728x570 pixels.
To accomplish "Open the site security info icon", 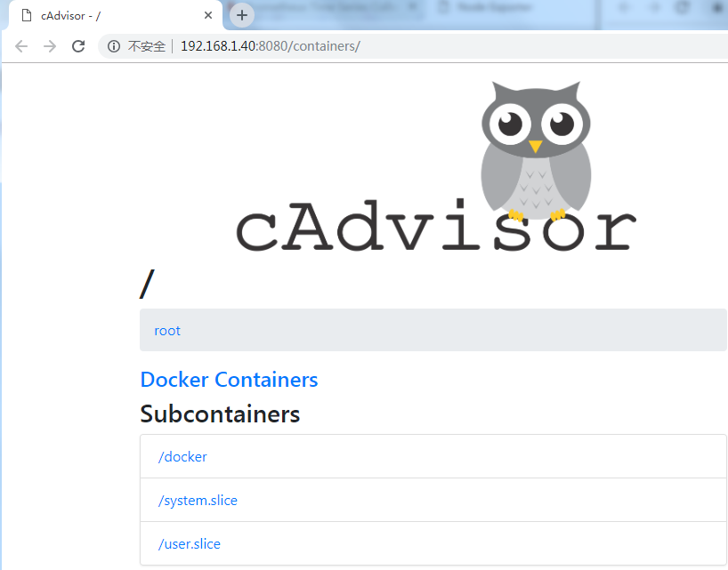I will coord(114,46).
